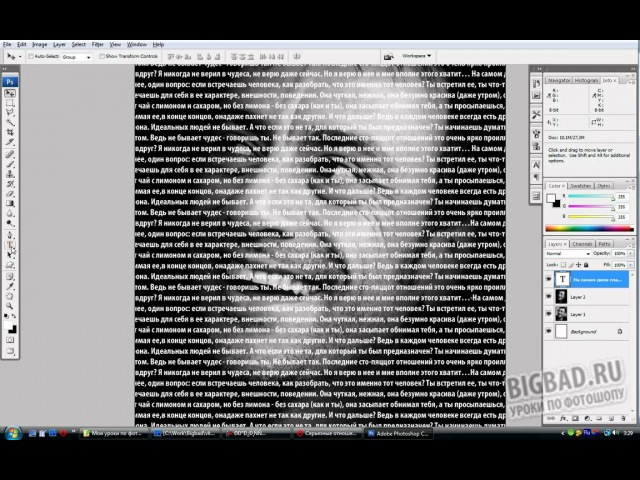640x480 pixels.
Task: Open the Move tool preset picker arrow
Action: coord(20,56)
